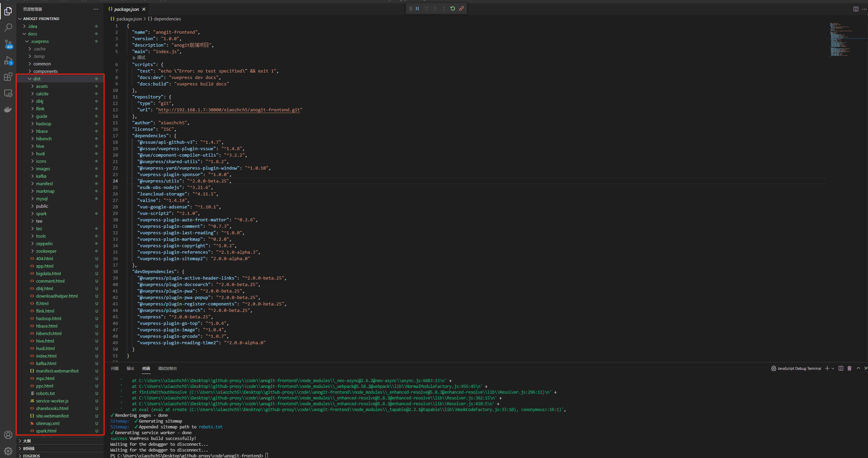The width and height of the screenshot is (868, 458).
Task: Switch to 问题 problems tab
Action: click(115, 368)
